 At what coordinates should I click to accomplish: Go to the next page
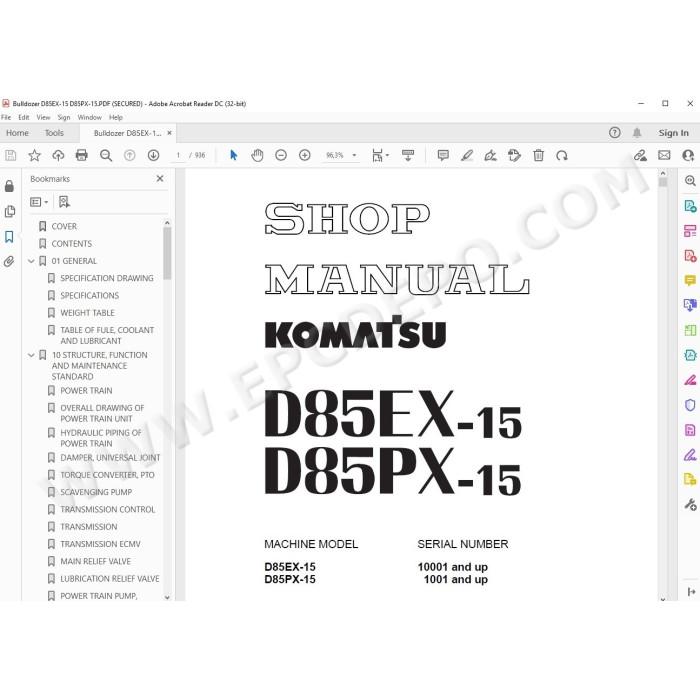[x=153, y=155]
